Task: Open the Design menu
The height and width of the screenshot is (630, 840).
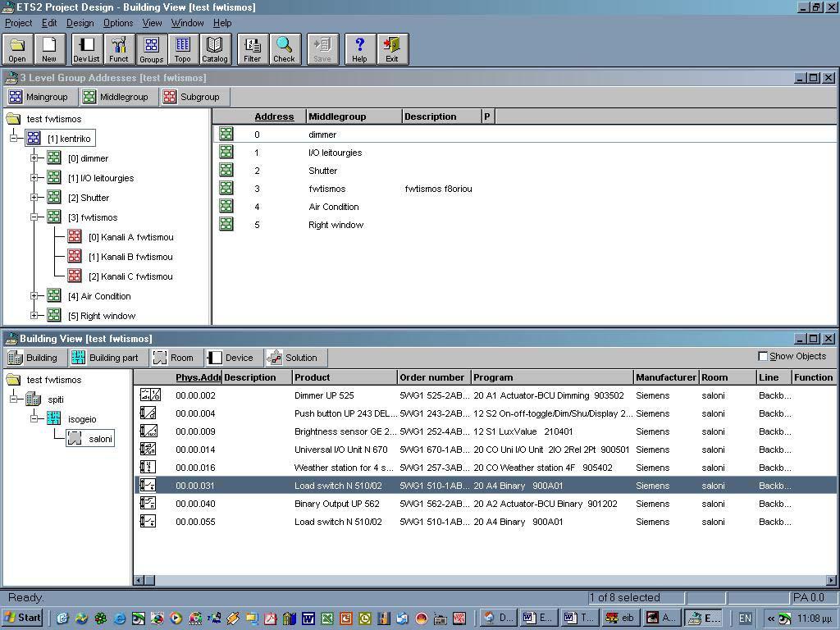Action: tap(80, 23)
